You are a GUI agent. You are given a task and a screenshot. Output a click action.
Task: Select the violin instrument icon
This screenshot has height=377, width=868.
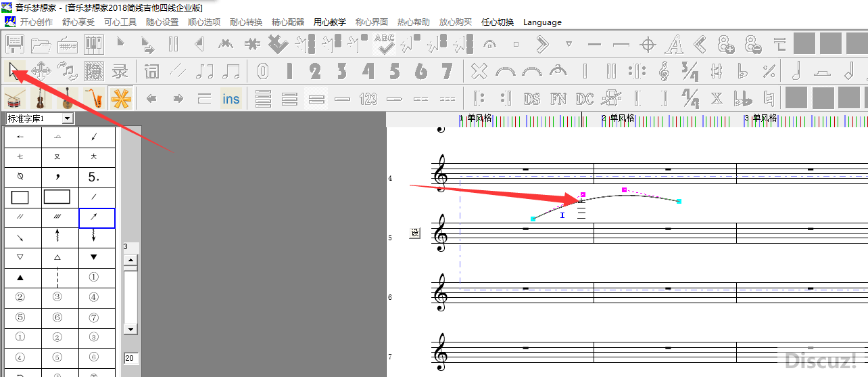(x=41, y=99)
